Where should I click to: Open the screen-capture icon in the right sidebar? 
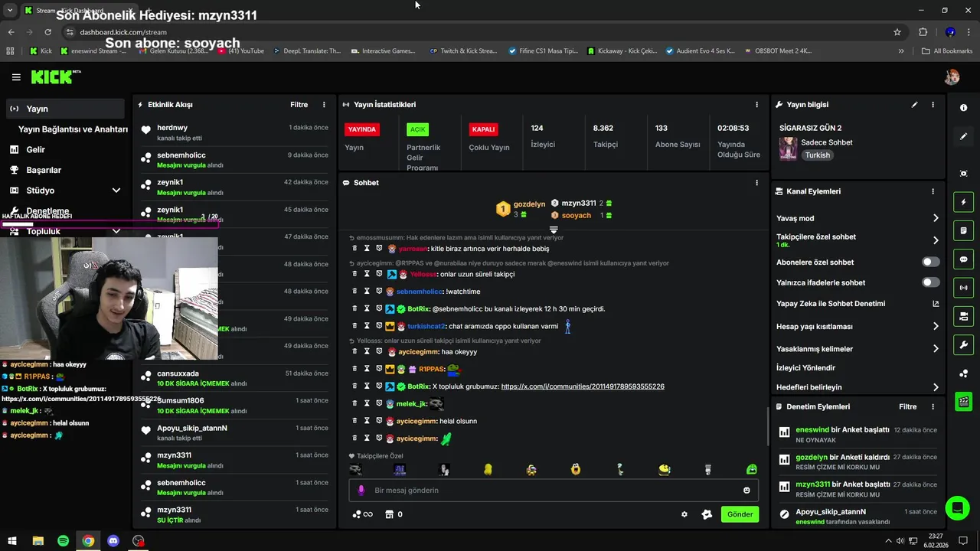(x=963, y=174)
